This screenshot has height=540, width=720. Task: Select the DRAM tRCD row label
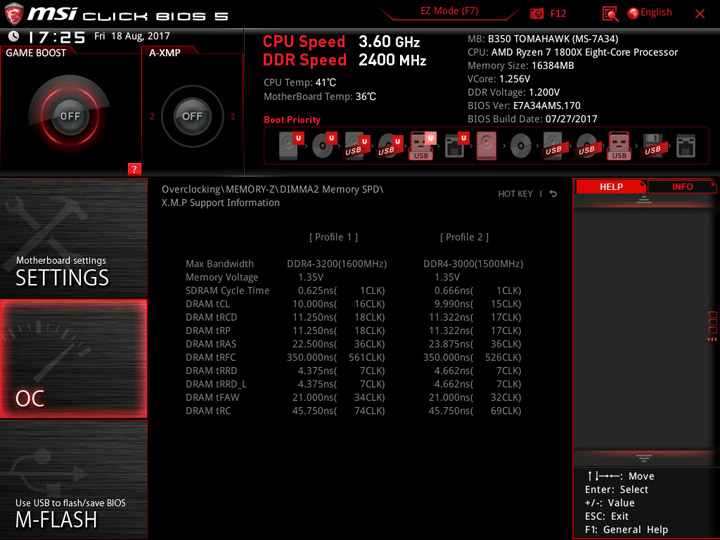[x=211, y=317]
